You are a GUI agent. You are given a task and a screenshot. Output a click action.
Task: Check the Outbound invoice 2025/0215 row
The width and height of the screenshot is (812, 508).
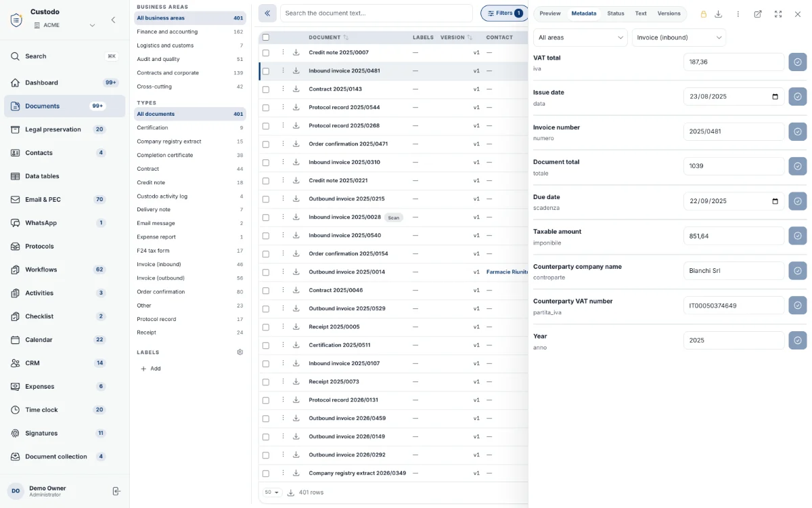[266, 199]
